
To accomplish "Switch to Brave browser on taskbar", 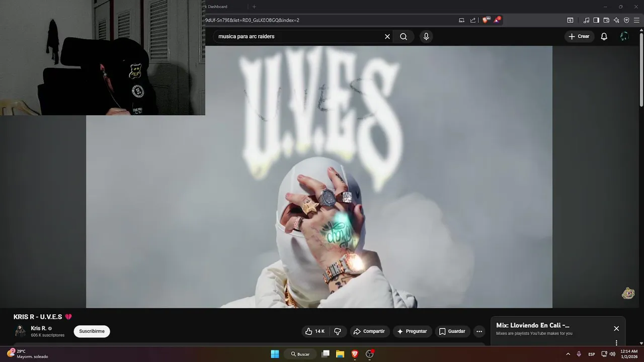I will (x=355, y=354).
